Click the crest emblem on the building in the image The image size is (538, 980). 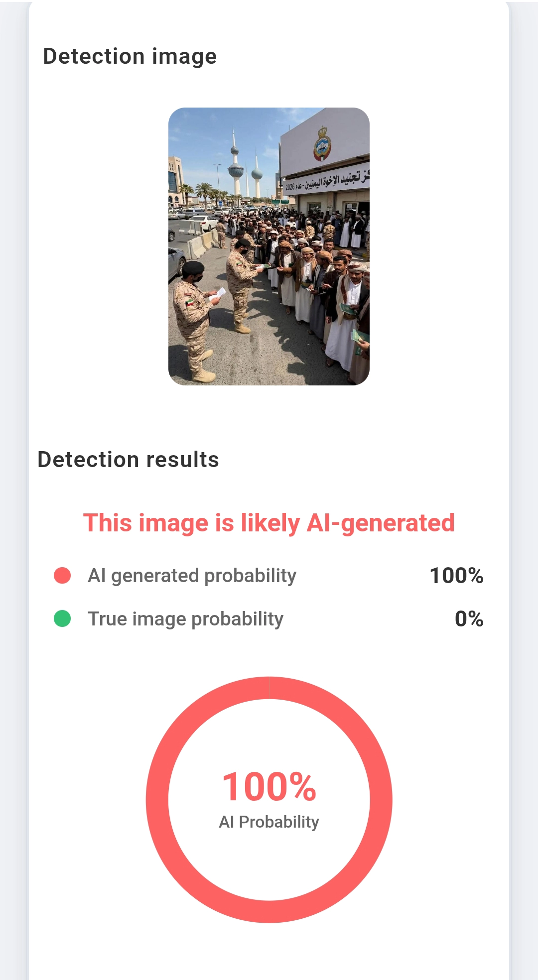tap(322, 144)
